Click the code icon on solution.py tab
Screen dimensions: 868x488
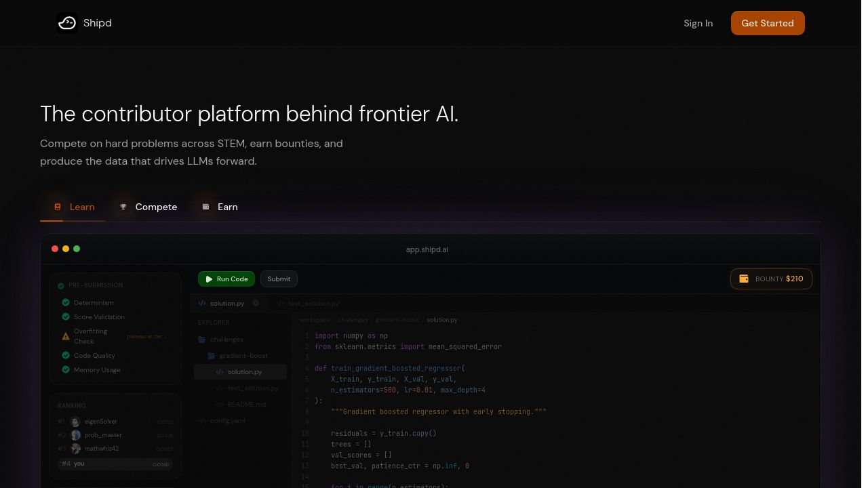(x=202, y=303)
